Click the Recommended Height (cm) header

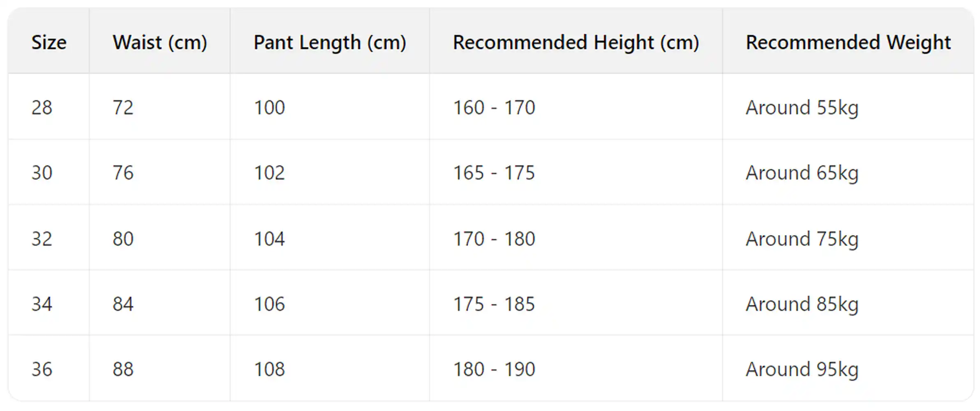(576, 42)
